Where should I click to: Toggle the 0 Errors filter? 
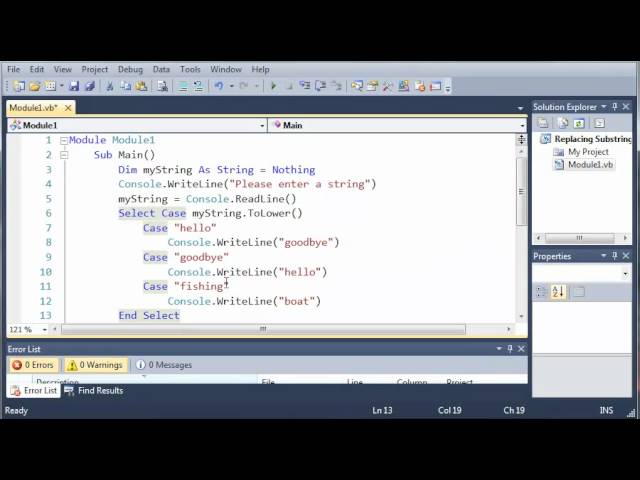pos(33,365)
